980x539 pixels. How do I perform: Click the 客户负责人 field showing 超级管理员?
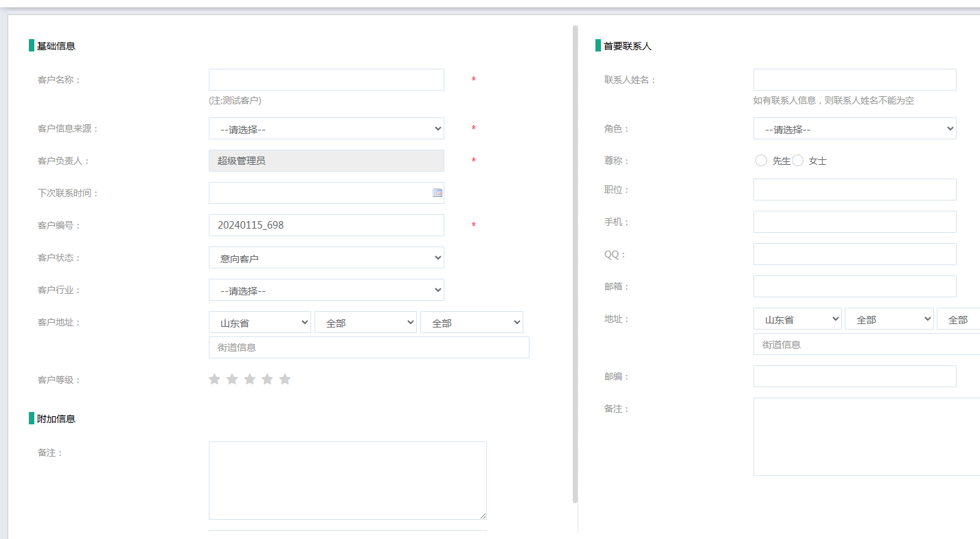(x=326, y=161)
